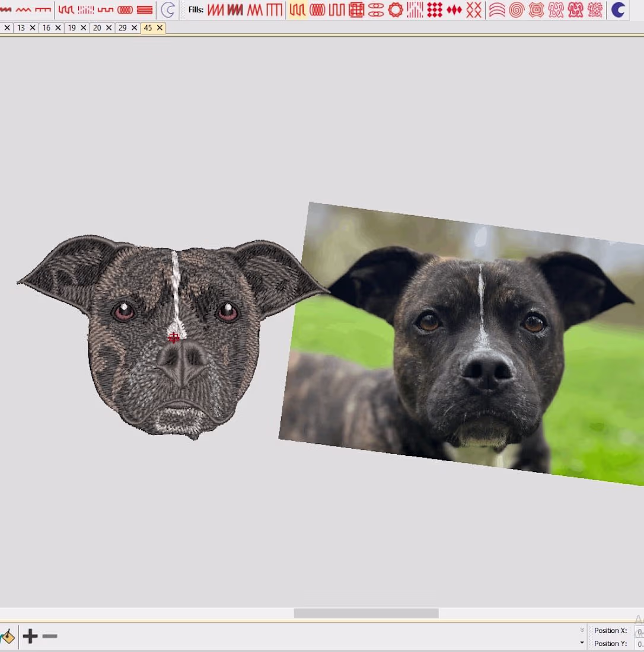Select the horizontal red lines stitch icon
The height and width of the screenshot is (652, 644).
145,9
